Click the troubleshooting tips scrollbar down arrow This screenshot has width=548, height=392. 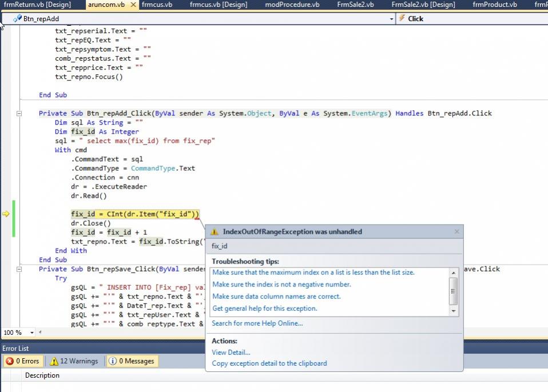pos(454,311)
